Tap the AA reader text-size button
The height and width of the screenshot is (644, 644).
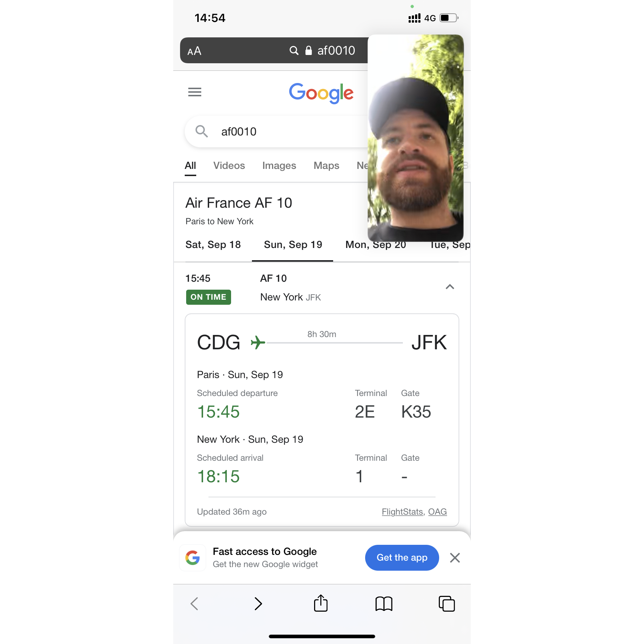coord(194,51)
